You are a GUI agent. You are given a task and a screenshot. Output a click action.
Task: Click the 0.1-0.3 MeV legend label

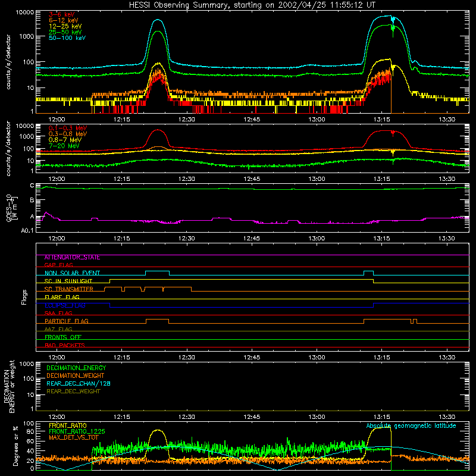point(68,128)
